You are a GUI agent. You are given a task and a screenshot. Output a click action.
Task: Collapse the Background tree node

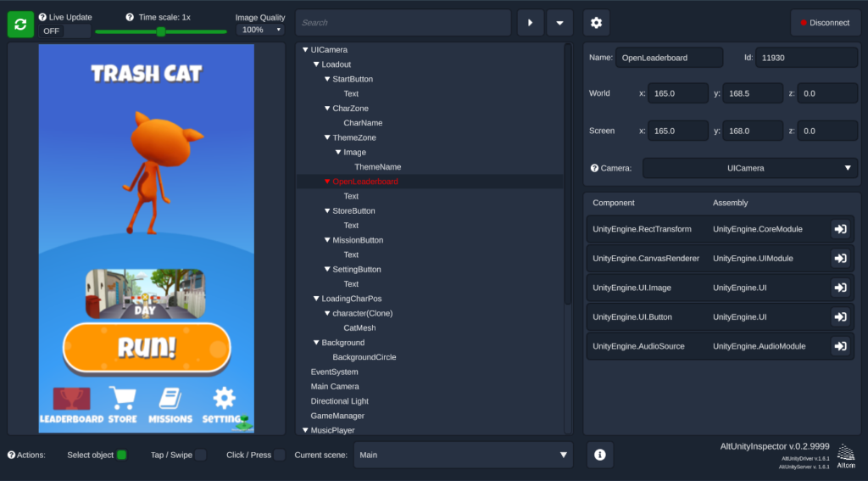click(x=316, y=343)
